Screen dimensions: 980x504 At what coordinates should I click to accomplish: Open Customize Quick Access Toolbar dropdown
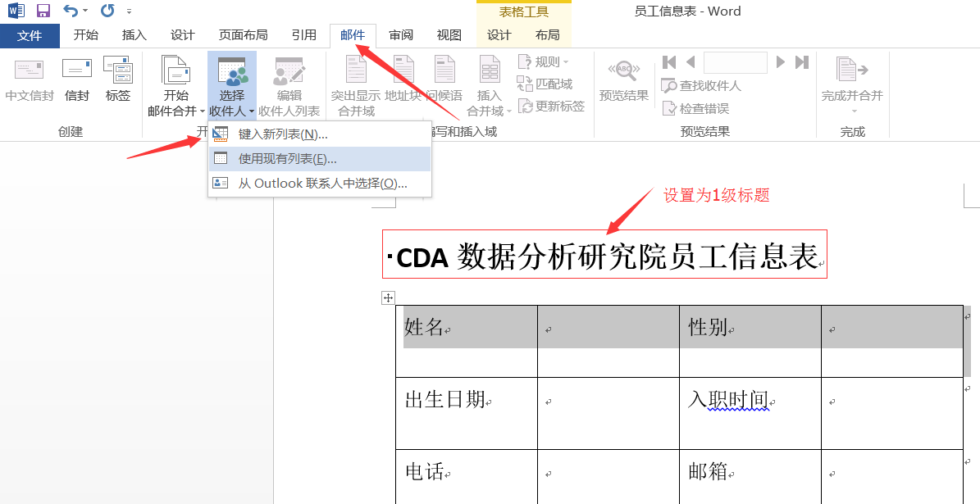pyautogui.click(x=129, y=11)
